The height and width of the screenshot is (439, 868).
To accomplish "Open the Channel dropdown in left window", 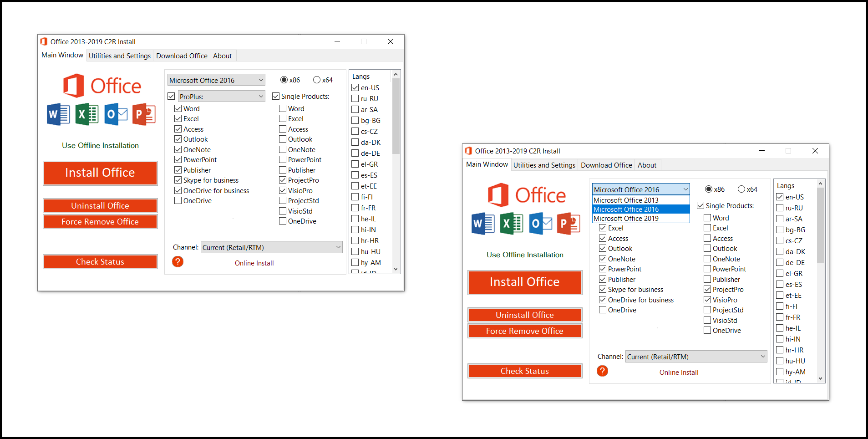I will [272, 247].
